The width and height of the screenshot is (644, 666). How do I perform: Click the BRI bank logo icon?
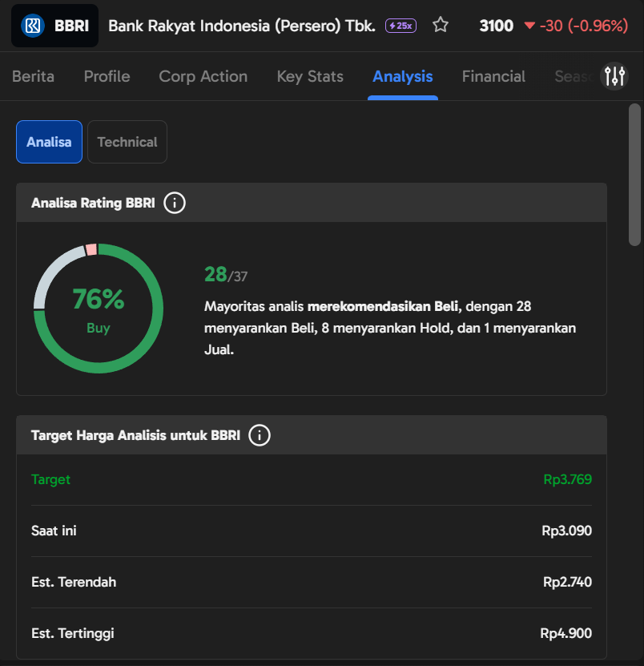point(33,26)
